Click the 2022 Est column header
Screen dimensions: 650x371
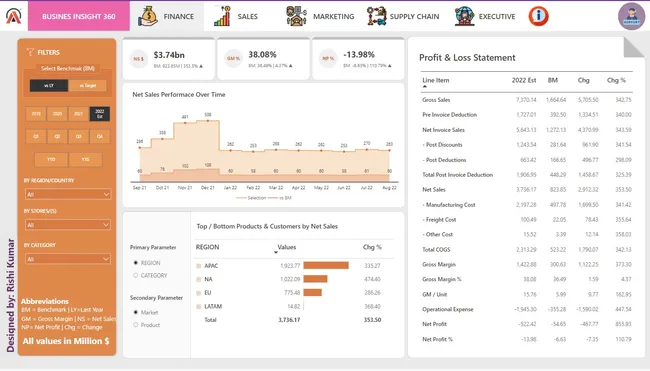click(524, 80)
